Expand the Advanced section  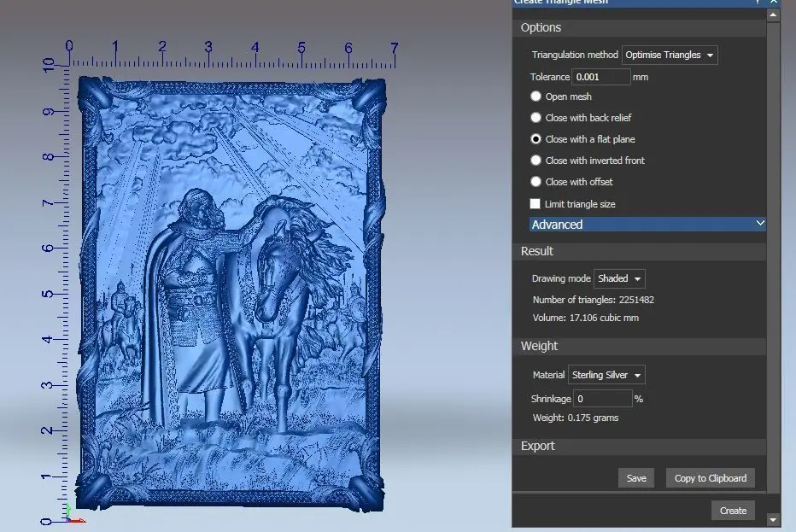click(x=647, y=225)
